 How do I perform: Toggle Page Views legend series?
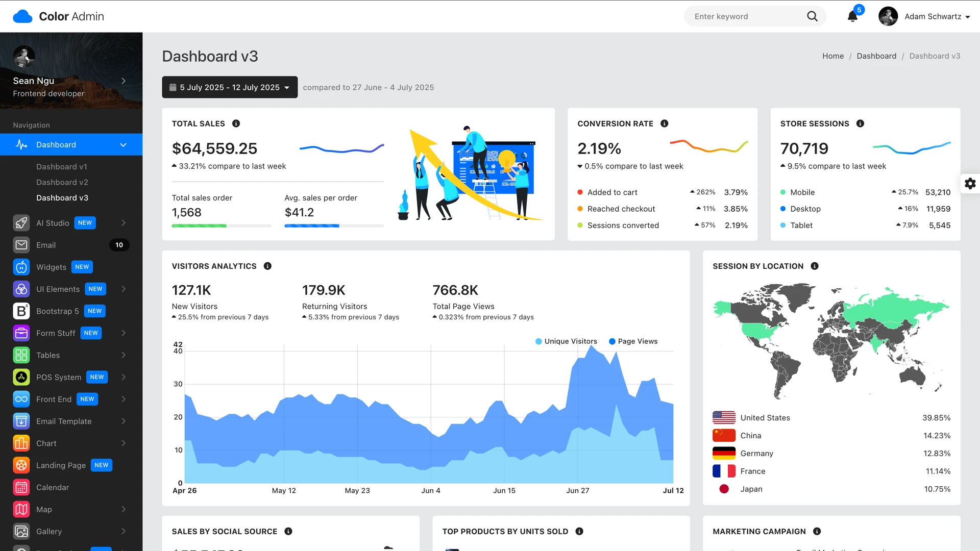coord(633,341)
